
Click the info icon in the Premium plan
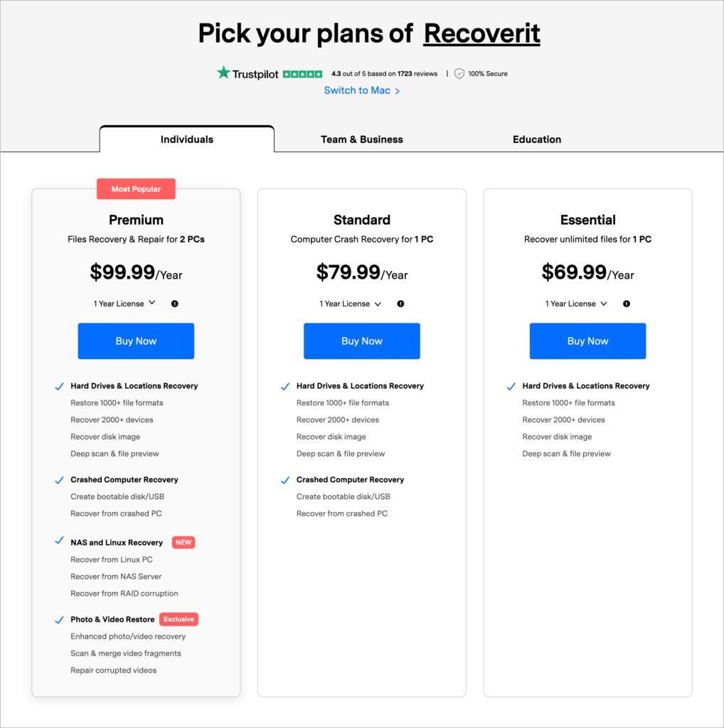tap(174, 304)
